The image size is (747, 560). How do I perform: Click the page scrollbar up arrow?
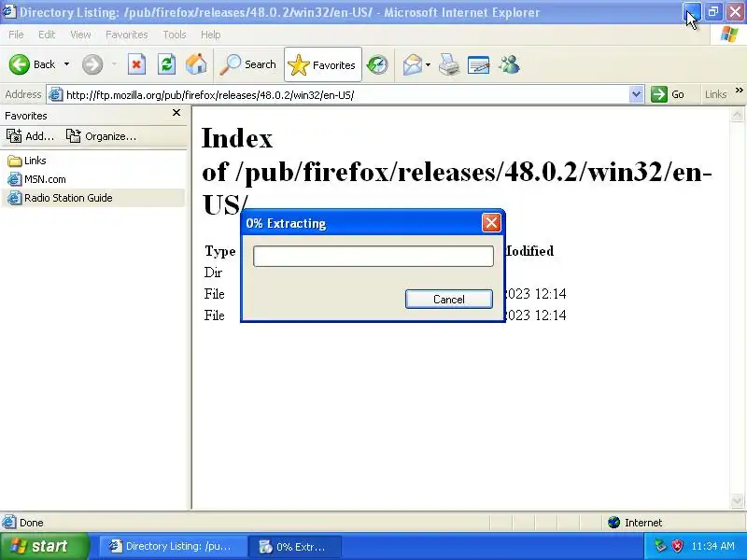[737, 115]
